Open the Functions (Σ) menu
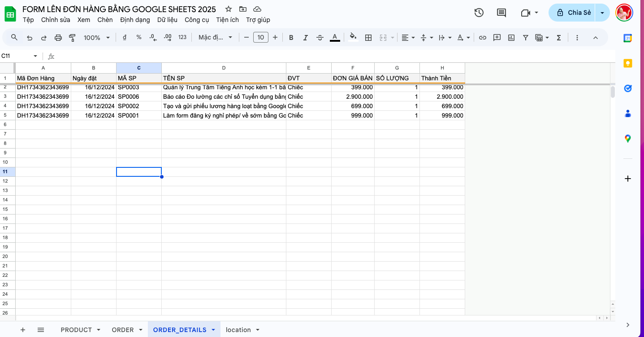This screenshot has width=644, height=337. click(558, 37)
